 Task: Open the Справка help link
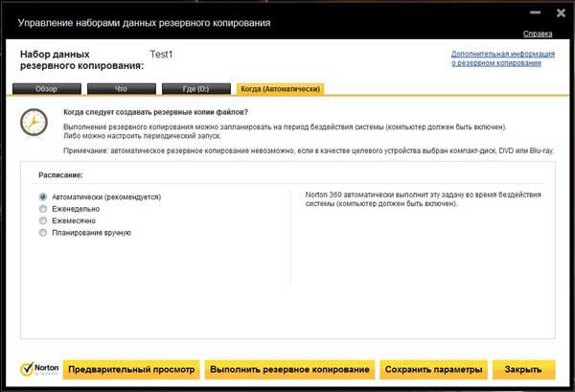point(538,34)
